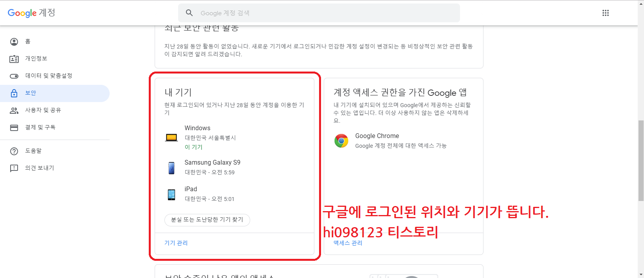Click the 결제 및 구독 card icon
The height and width of the screenshot is (278, 644).
point(14,127)
